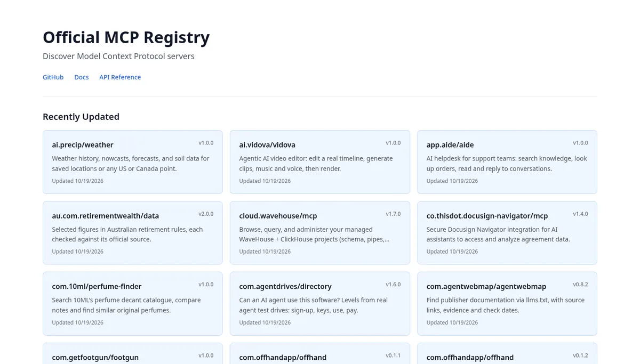Click the v0.1.1 version label
The height and width of the screenshot is (364, 640).
[393, 355]
